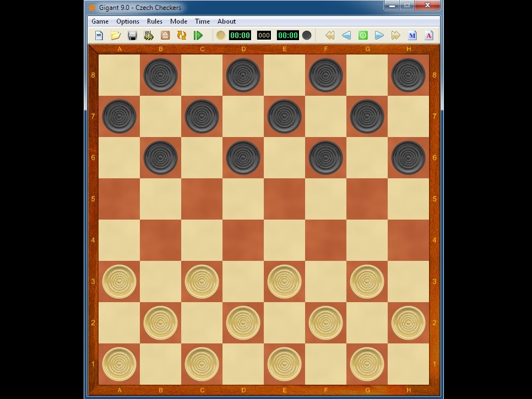This screenshot has width=532, height=399.
Task: Click the empty dark square B4
Action: (x=160, y=240)
